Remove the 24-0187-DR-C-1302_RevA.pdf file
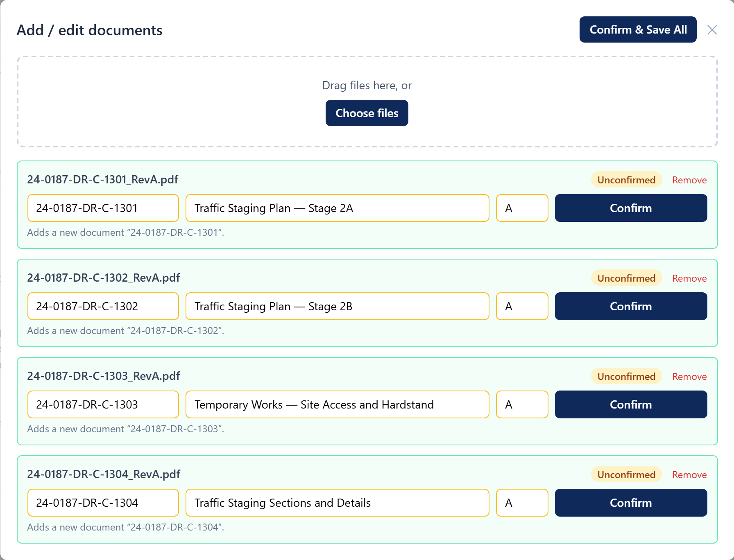Image resolution: width=734 pixels, height=560 pixels. (x=689, y=278)
